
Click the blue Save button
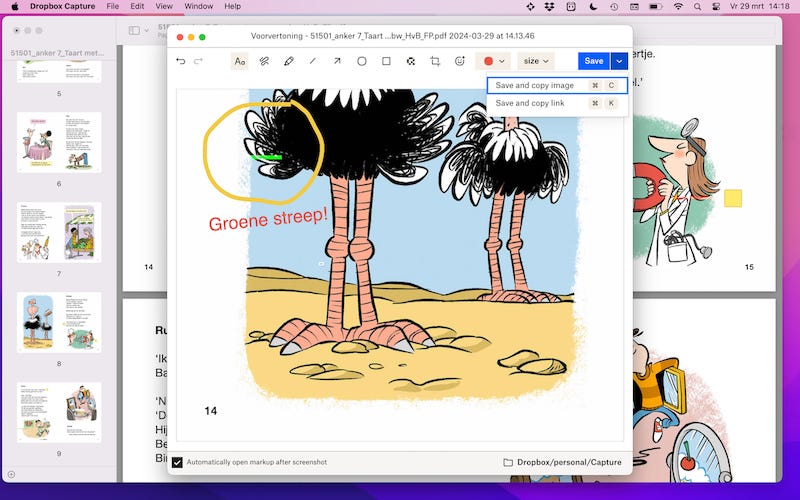594,61
